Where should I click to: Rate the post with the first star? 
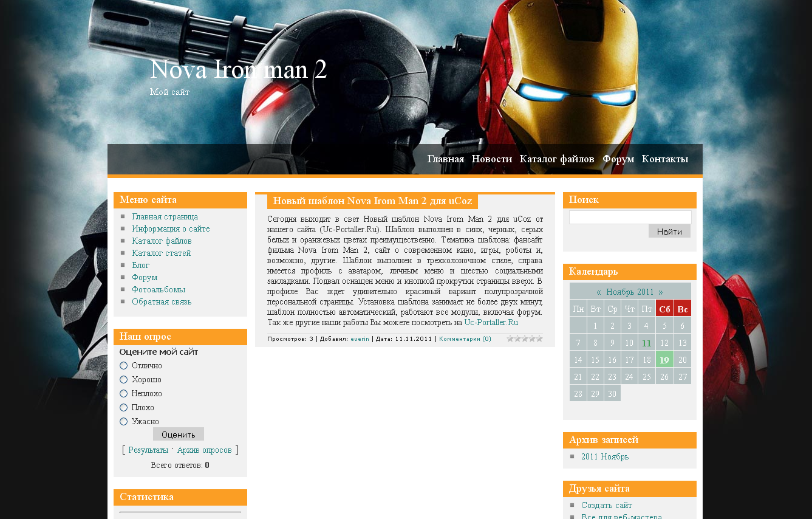(x=510, y=339)
